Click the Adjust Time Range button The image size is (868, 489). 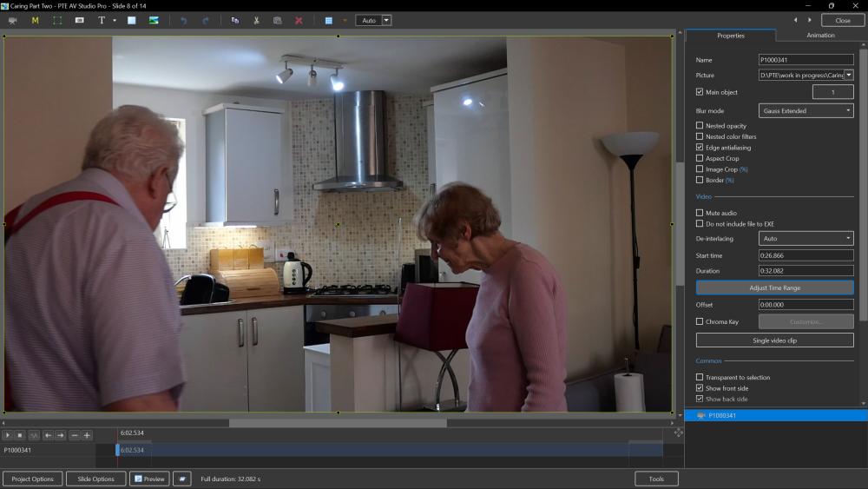click(x=774, y=287)
